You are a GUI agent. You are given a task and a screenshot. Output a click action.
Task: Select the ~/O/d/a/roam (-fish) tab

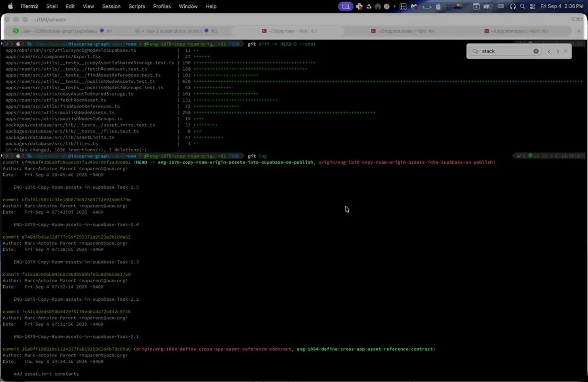[289, 31]
